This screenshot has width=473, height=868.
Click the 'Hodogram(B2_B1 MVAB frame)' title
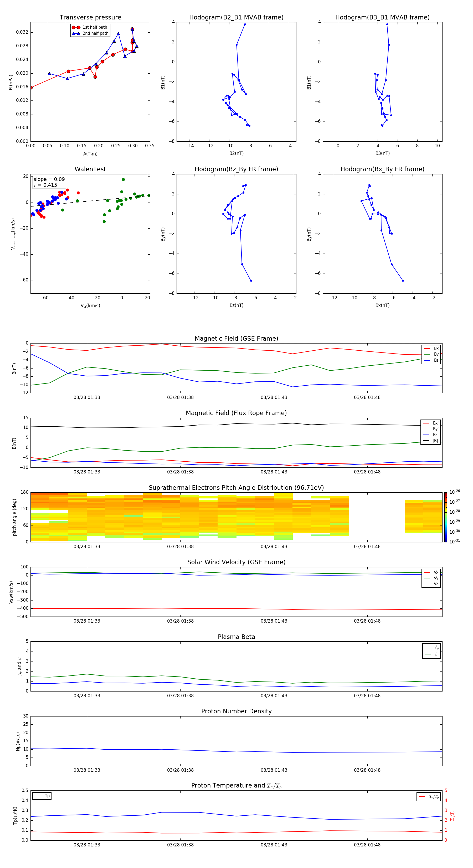tap(236, 18)
